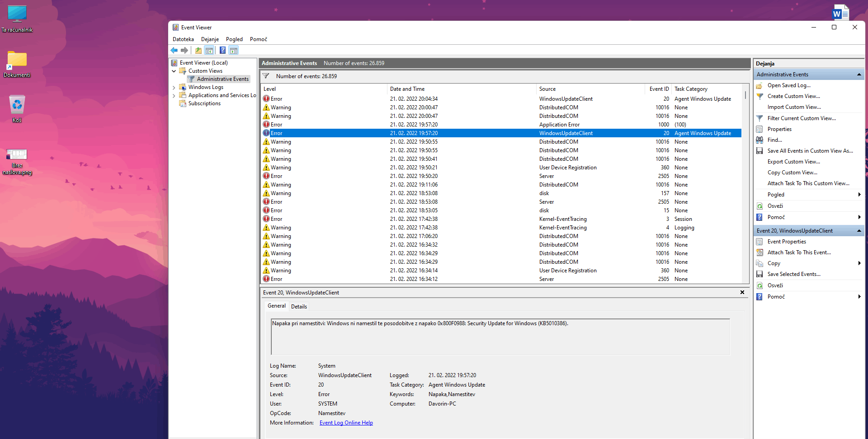Click the event description text box

pos(500,337)
